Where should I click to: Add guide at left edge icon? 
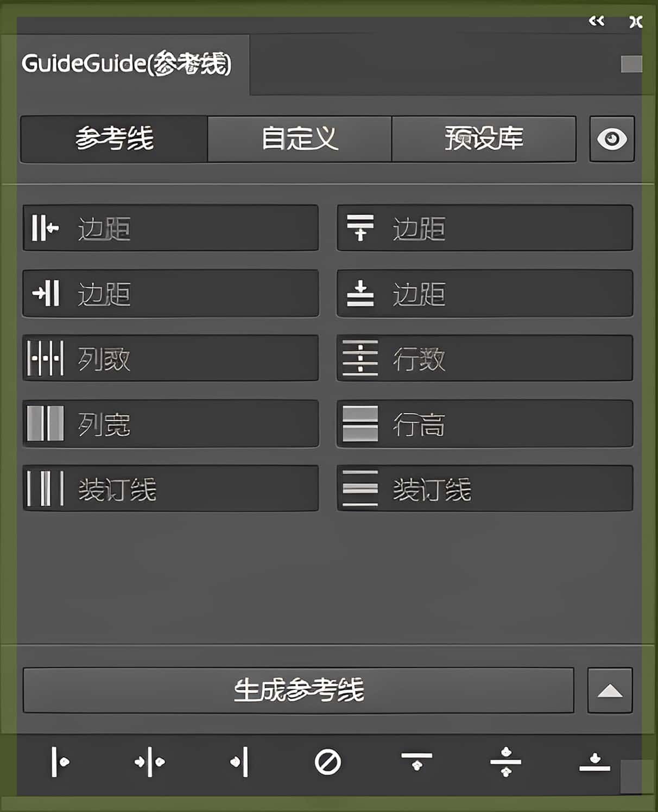tap(60, 762)
